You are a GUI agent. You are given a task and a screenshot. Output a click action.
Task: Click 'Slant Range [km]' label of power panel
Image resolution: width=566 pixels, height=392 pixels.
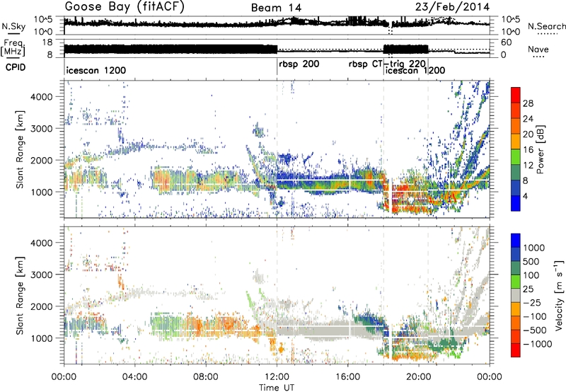pos(20,149)
